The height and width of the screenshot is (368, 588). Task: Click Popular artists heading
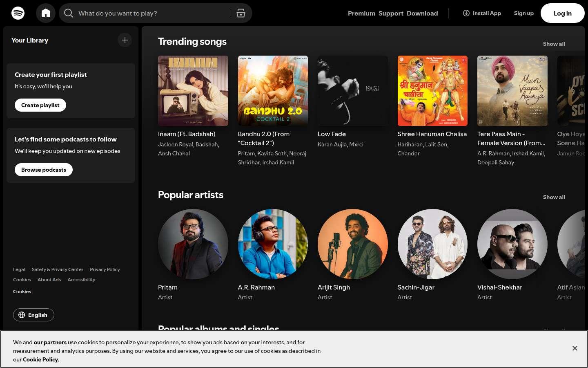click(x=191, y=195)
